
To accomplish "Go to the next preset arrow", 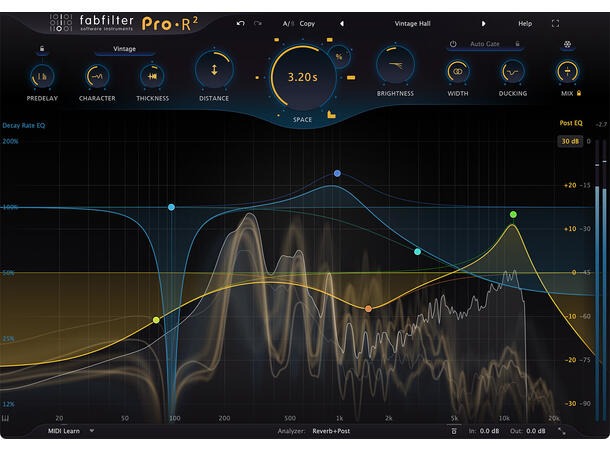I will click(483, 24).
